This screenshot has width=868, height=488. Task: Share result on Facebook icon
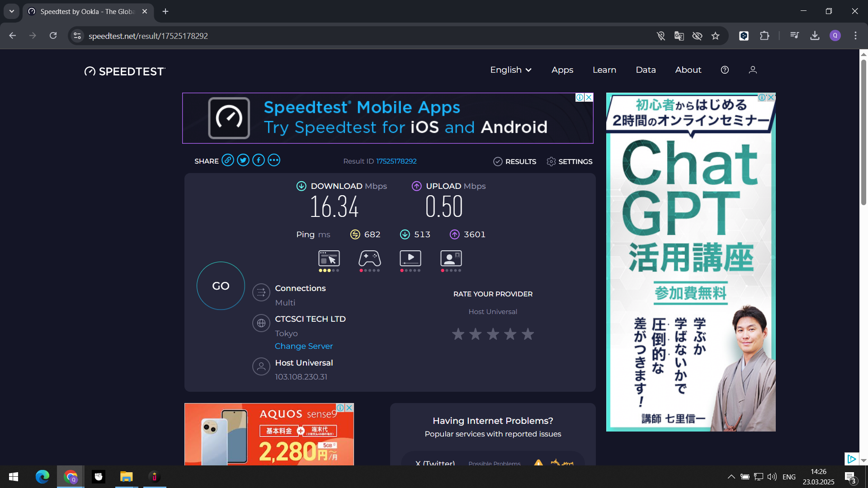pyautogui.click(x=259, y=160)
